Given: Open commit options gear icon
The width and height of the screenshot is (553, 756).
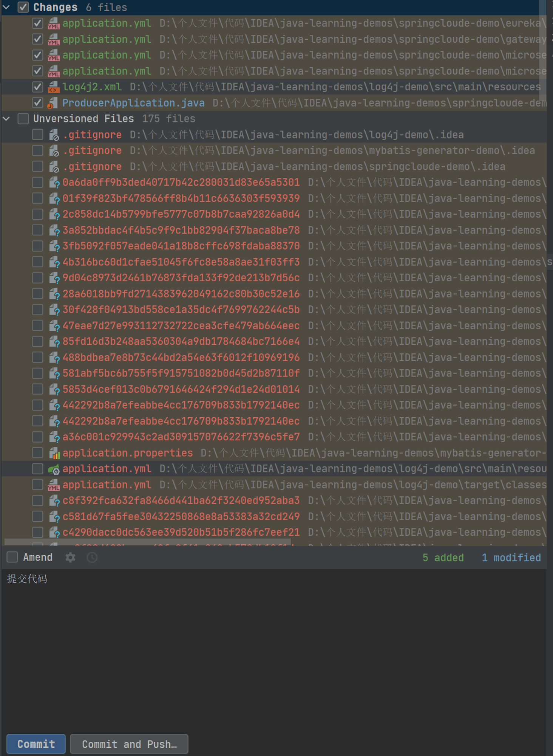Looking at the screenshot, I should coord(70,558).
